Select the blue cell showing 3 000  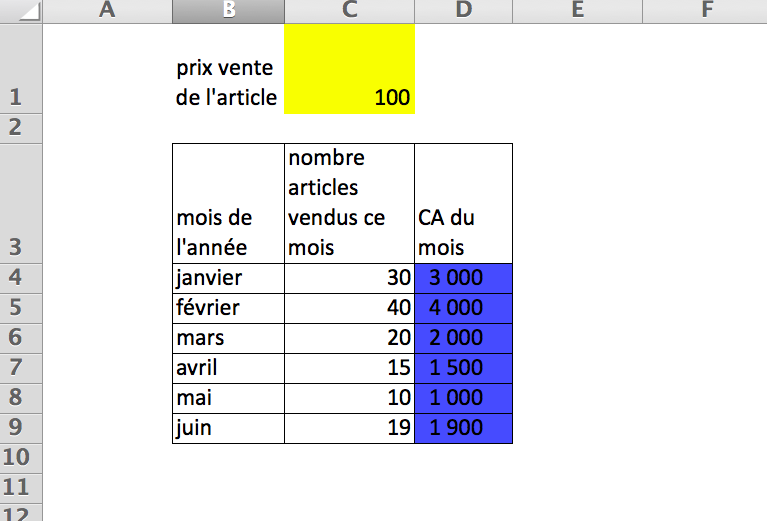464,278
